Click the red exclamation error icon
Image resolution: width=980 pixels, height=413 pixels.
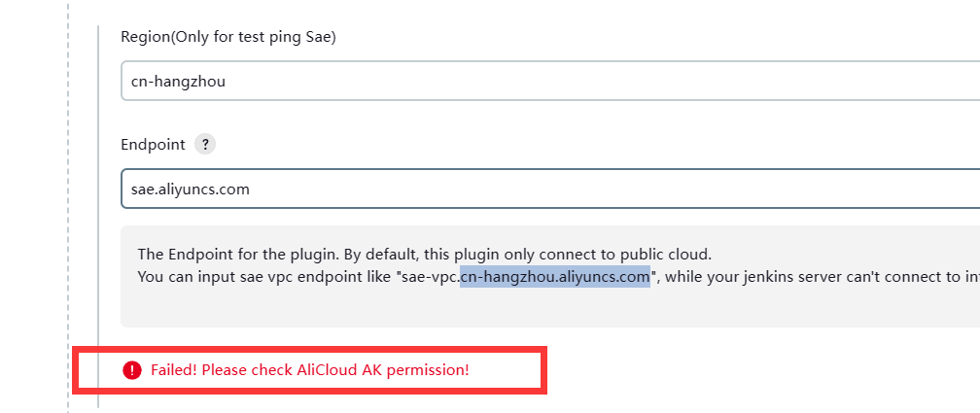132,370
